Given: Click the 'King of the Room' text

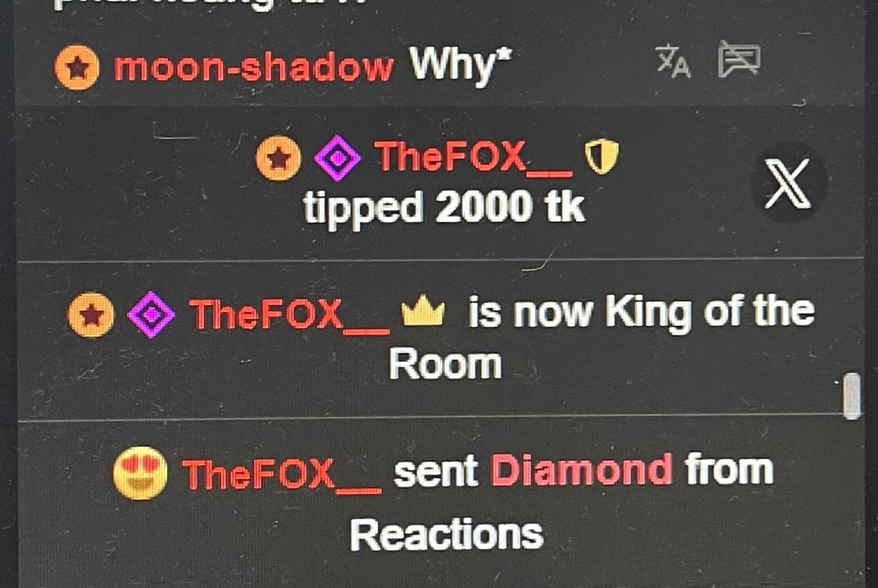Looking at the screenshot, I should pyautogui.click(x=600, y=338).
